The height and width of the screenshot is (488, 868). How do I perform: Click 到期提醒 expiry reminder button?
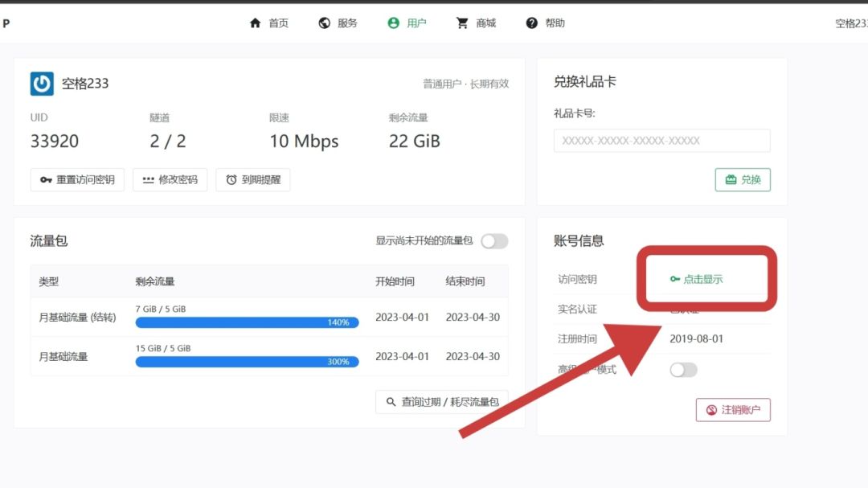click(253, 180)
